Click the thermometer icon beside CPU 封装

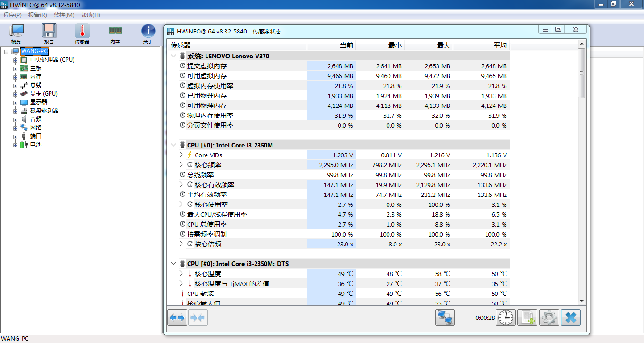[x=182, y=294]
